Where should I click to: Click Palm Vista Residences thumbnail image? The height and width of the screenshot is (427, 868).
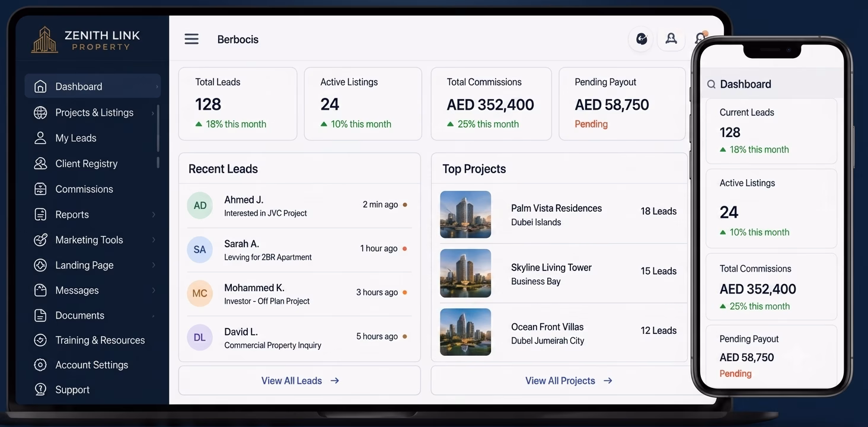click(465, 215)
